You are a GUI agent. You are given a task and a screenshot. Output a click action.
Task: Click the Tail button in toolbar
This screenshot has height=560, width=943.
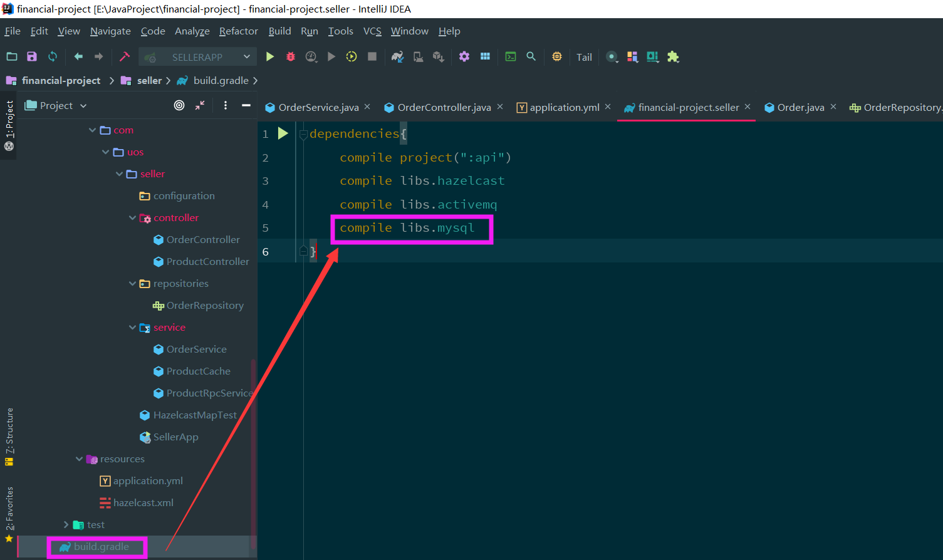point(584,57)
